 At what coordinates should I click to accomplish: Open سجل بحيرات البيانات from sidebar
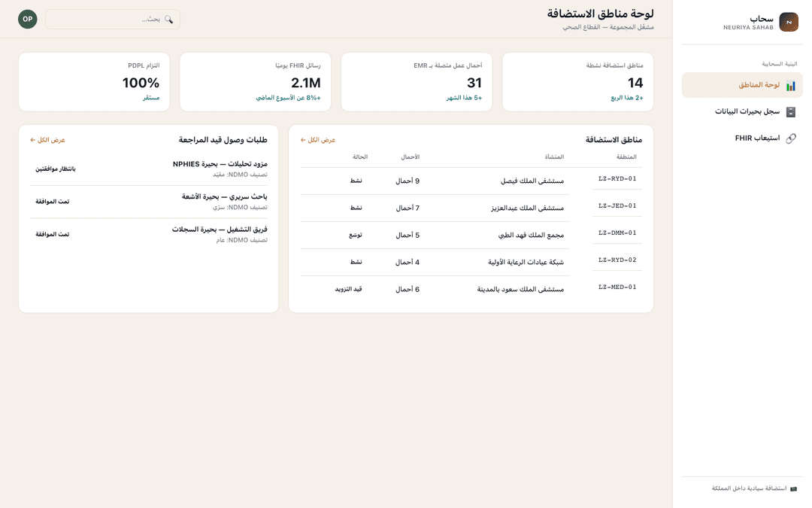[742, 111]
